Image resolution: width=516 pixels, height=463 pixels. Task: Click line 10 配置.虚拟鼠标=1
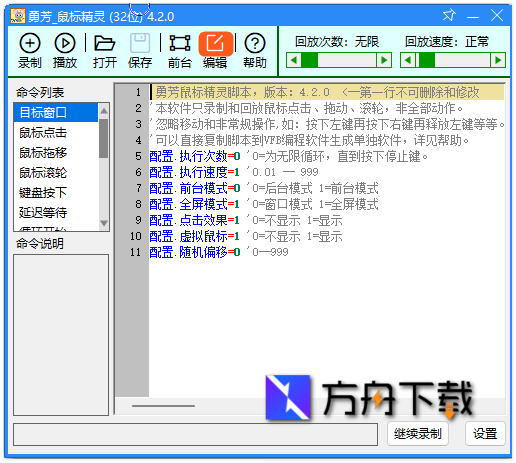tap(195, 236)
